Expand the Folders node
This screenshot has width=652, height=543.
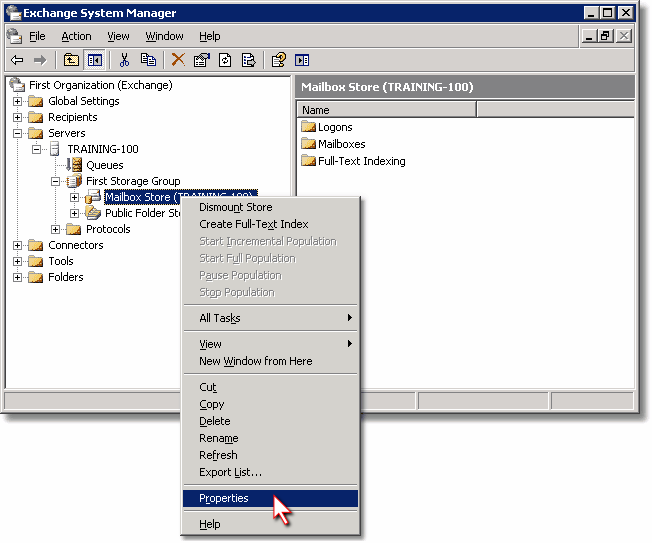click(x=17, y=277)
